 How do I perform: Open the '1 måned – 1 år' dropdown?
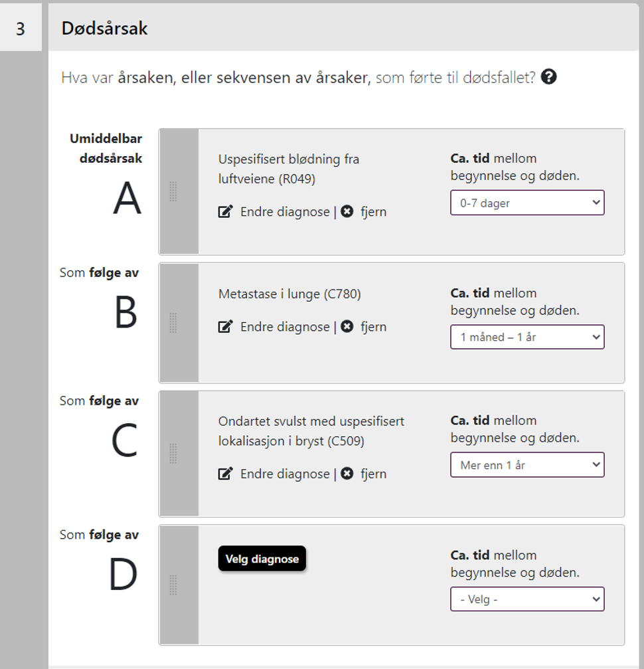527,337
